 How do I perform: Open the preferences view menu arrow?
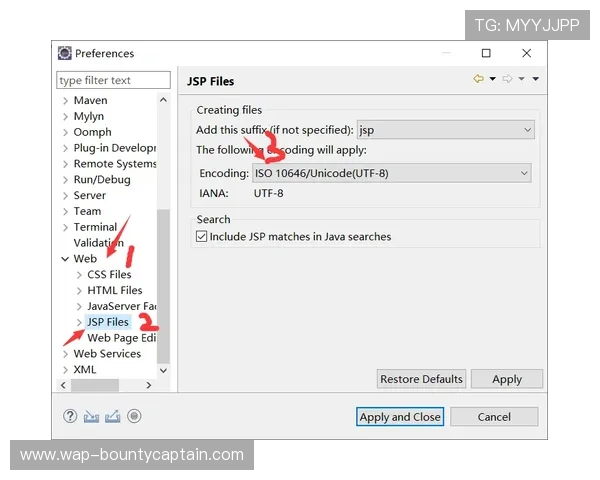coord(536,79)
